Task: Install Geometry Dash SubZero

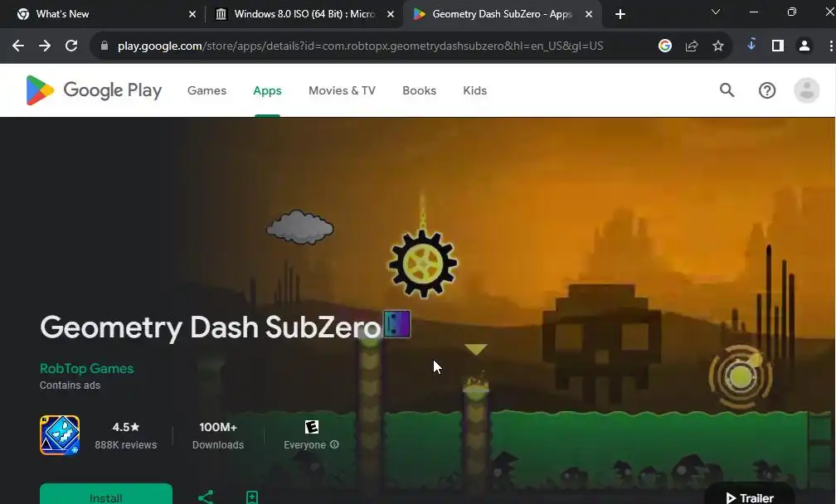Action: 106,495
